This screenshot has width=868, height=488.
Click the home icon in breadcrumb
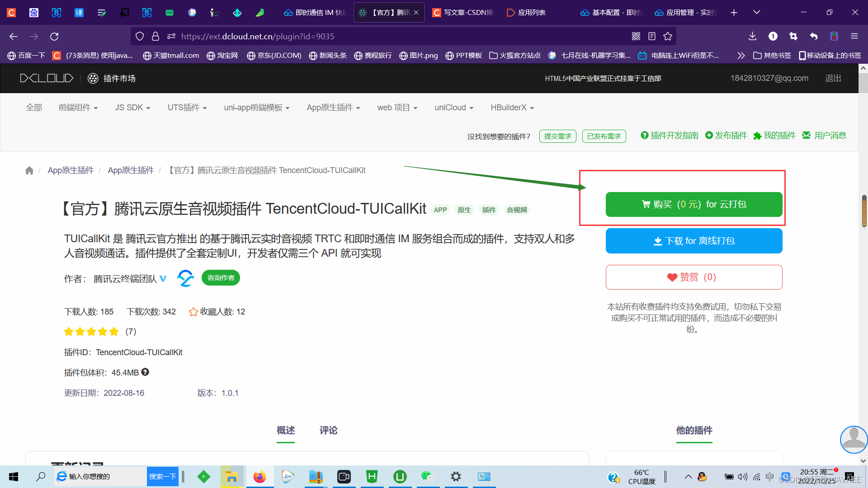pyautogui.click(x=29, y=170)
